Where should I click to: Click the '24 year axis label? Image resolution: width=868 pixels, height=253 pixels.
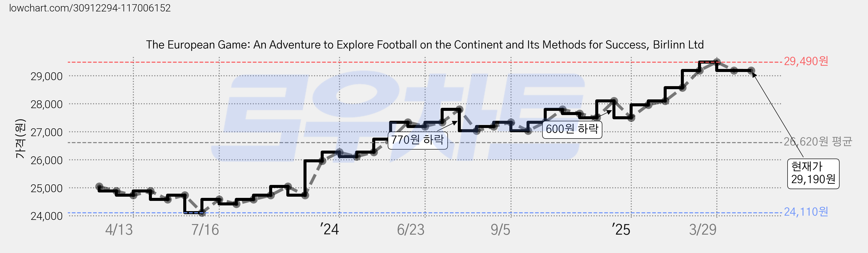coord(329,230)
